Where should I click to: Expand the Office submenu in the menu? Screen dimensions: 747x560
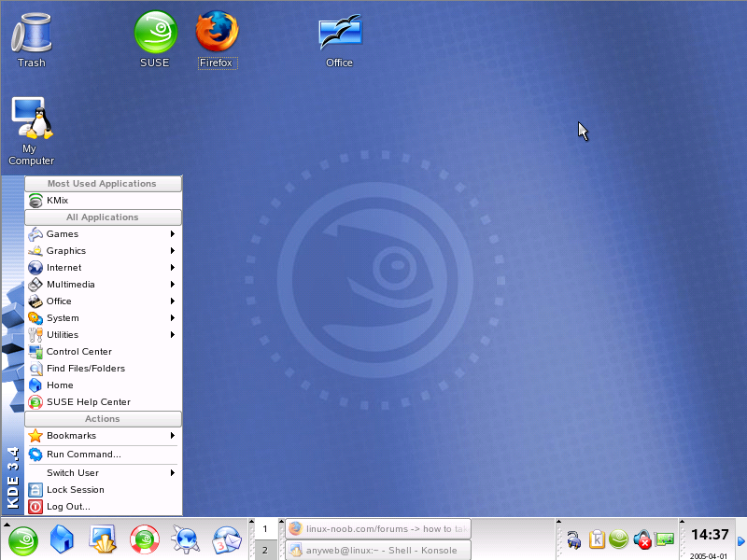tap(104, 301)
